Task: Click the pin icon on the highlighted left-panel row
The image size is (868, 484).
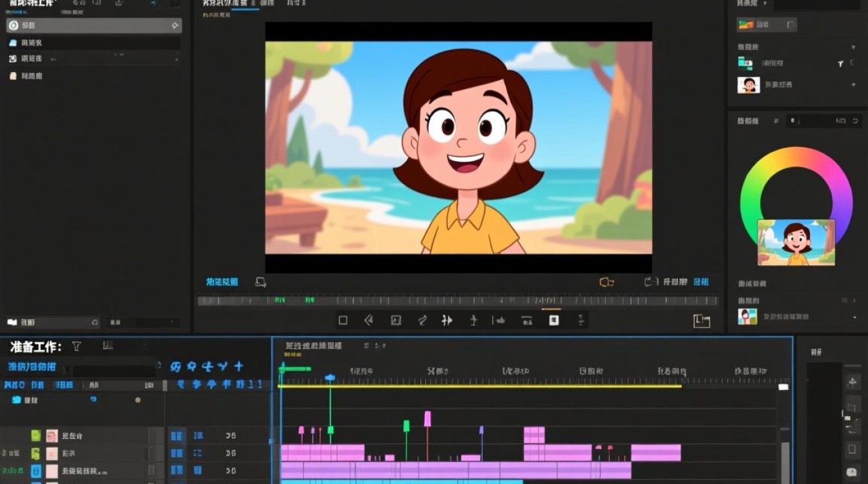Action: pyautogui.click(x=174, y=26)
